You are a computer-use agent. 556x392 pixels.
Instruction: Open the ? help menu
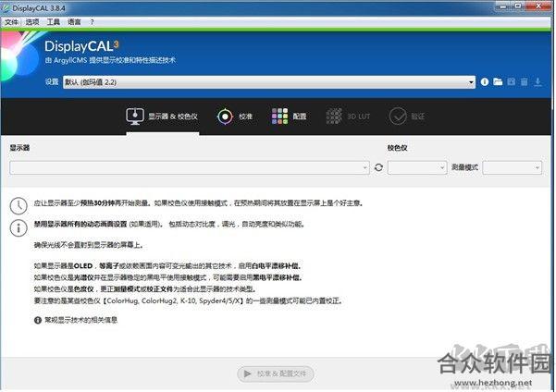tap(92, 22)
